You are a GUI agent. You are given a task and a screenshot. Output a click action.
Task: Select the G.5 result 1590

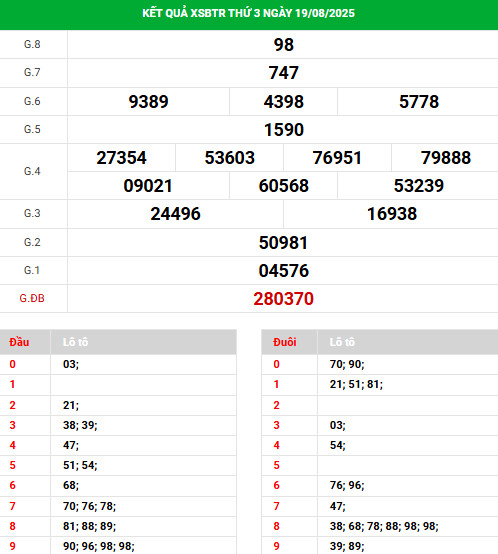pyautogui.click(x=284, y=130)
